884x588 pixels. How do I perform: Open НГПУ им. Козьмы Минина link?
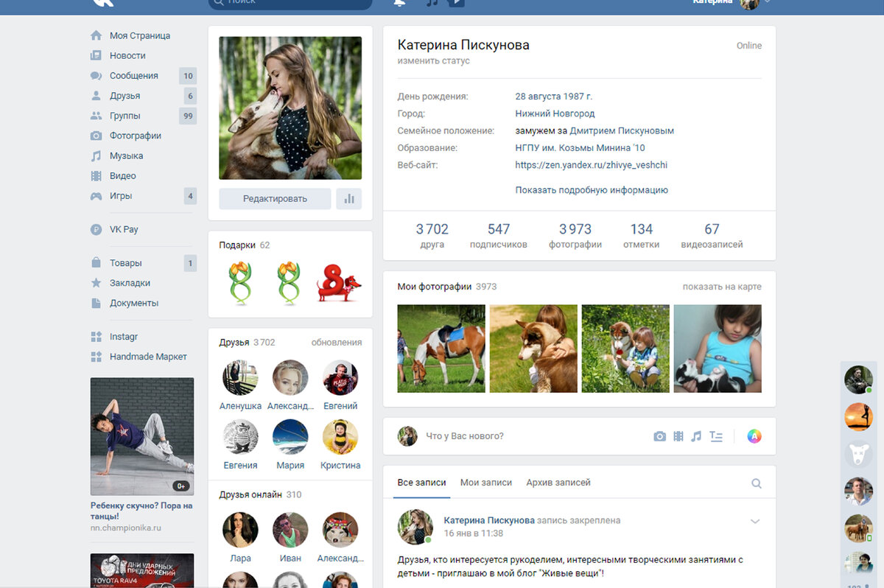coord(580,148)
